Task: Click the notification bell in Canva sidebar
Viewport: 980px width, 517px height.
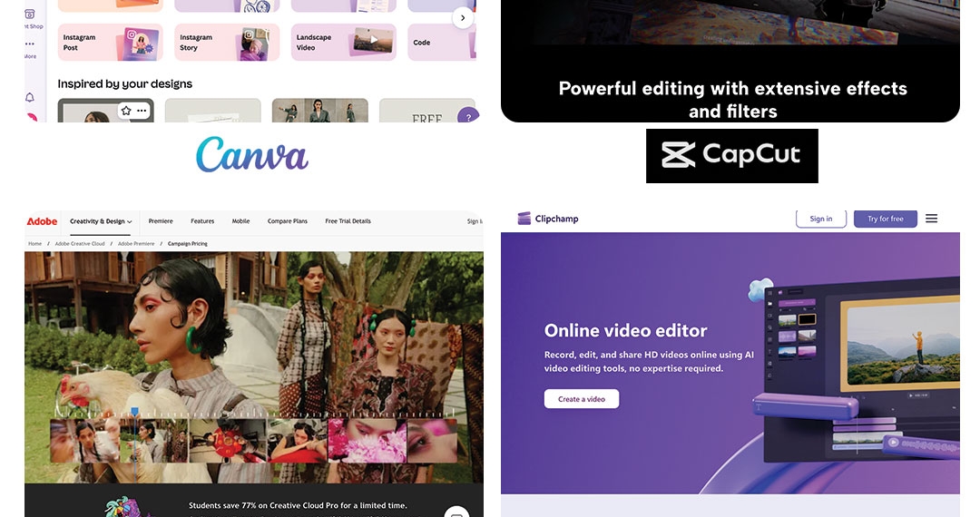Action: pyautogui.click(x=29, y=97)
